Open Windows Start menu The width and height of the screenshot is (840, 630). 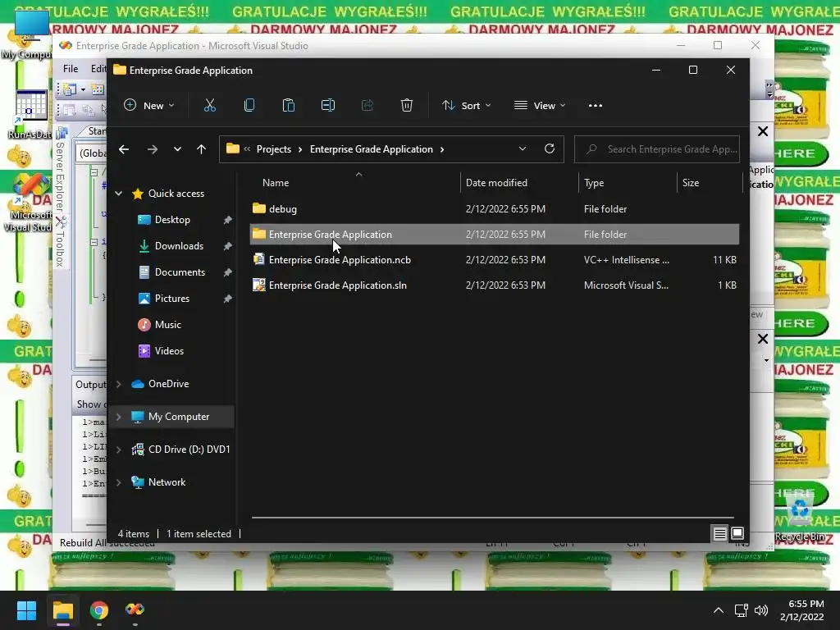(x=26, y=610)
